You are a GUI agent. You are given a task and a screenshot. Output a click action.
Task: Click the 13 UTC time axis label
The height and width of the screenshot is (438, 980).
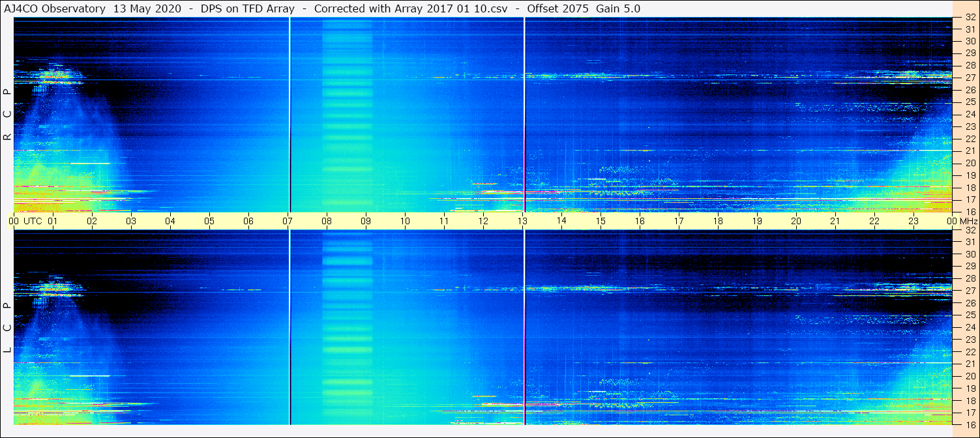point(522,221)
